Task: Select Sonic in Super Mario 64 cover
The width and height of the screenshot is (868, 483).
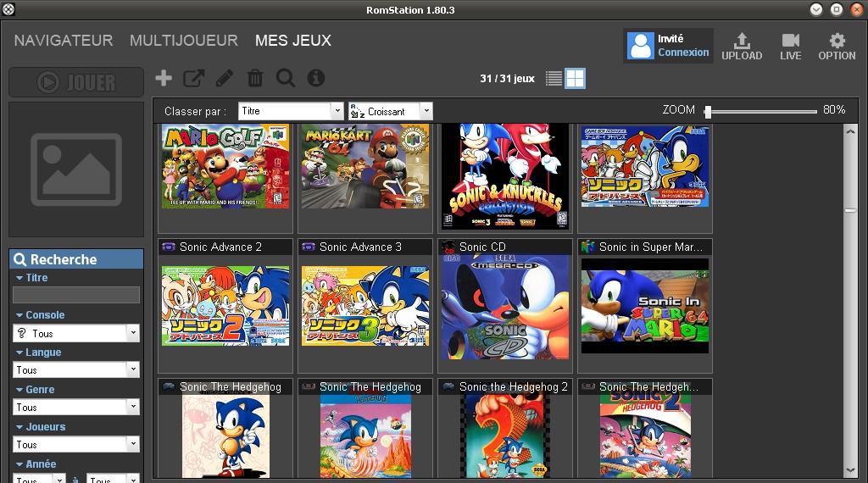Action: click(645, 306)
